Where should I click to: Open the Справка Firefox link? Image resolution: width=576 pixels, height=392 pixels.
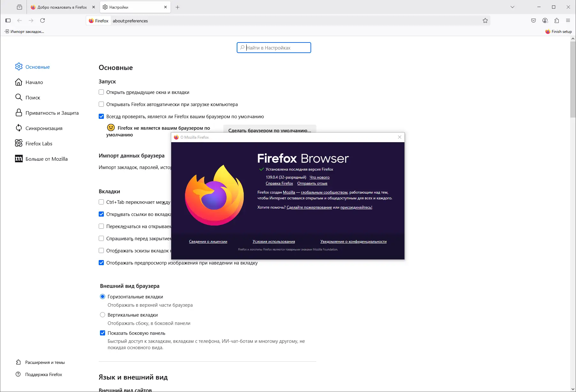pyautogui.click(x=279, y=183)
